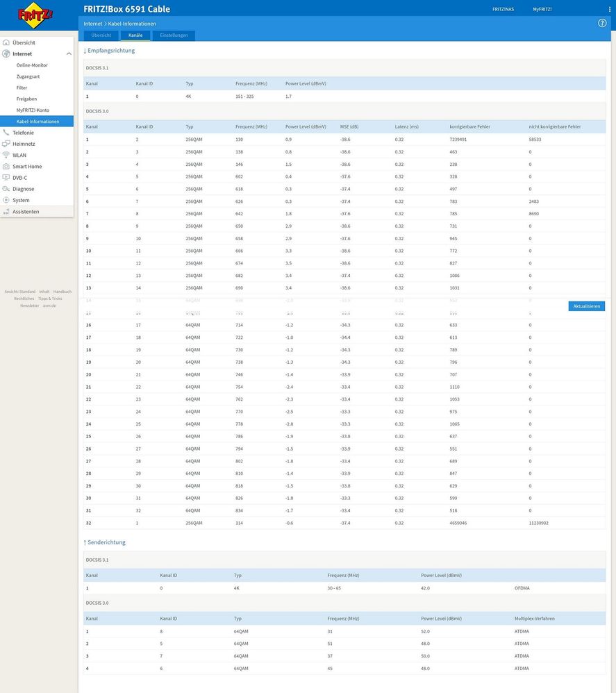The image size is (616, 693).
Task: Open MyFRITZ!-Konto submenu item
Action: pos(33,110)
